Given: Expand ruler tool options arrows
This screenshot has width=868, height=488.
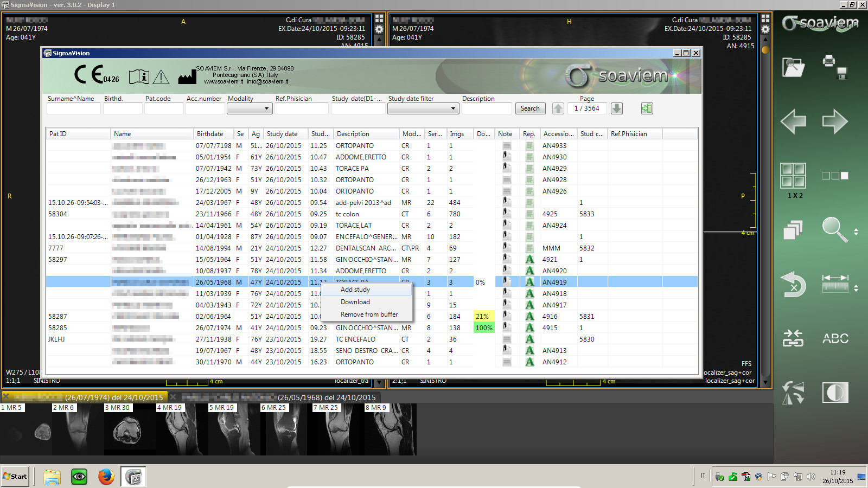Looking at the screenshot, I should pos(856,288).
